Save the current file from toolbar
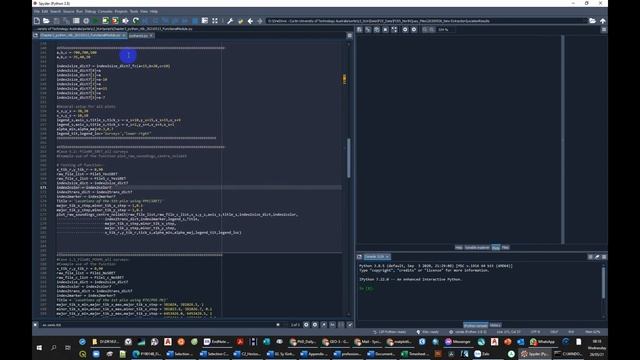Image resolution: width=640 pixels, height=360 pixels. (x=56, y=20)
